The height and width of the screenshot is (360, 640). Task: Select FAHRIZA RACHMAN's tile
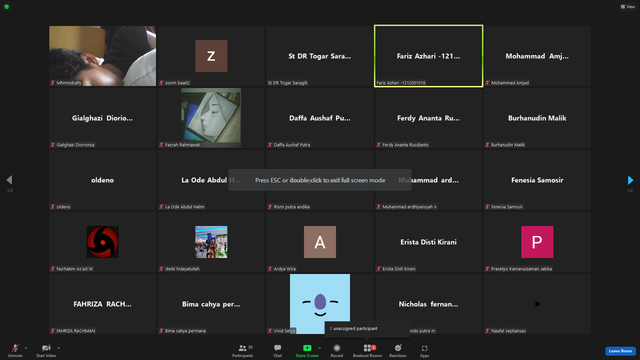tap(102, 304)
